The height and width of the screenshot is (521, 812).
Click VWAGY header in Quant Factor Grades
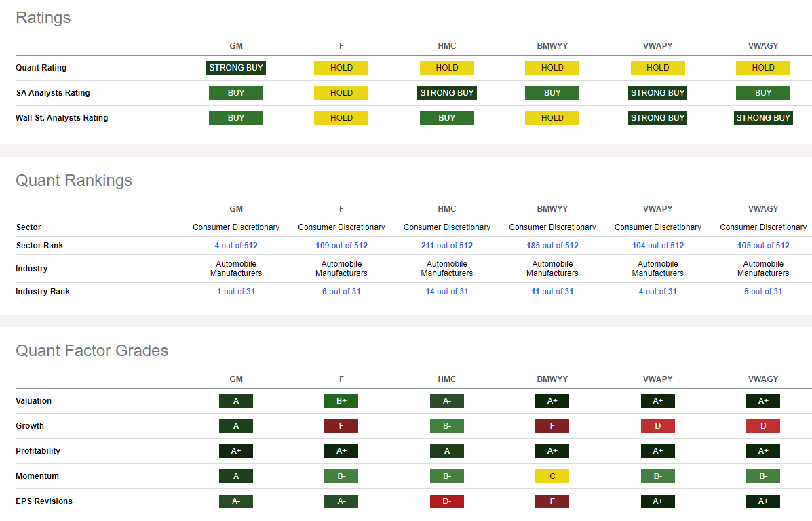click(x=763, y=379)
